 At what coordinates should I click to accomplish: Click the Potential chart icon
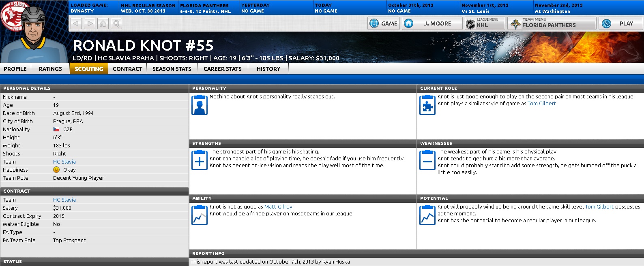427,215
